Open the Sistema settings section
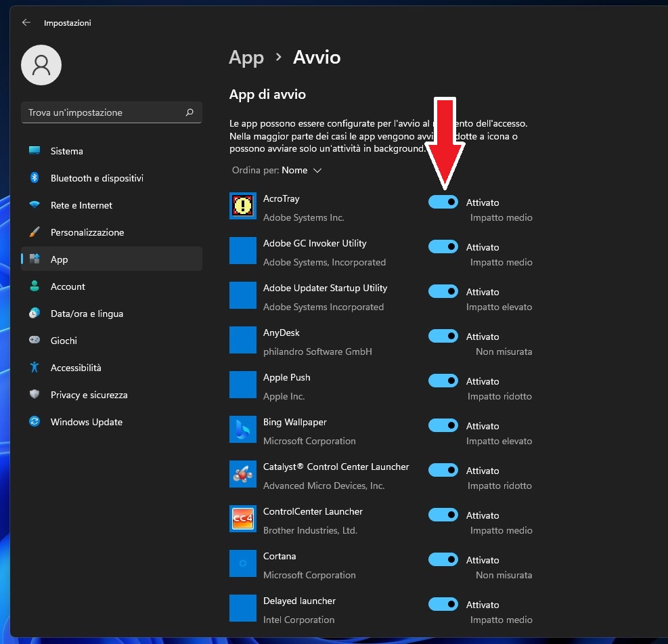This screenshot has width=668, height=644. (112, 151)
